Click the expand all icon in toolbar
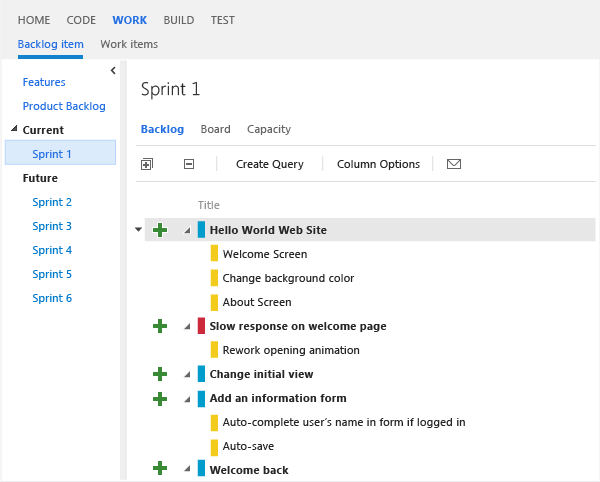Image resolution: width=600 pixels, height=482 pixels. 147,164
